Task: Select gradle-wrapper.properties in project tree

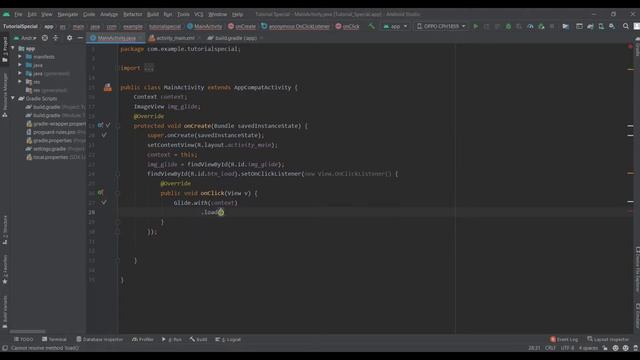Action: pyautogui.click(x=56, y=124)
